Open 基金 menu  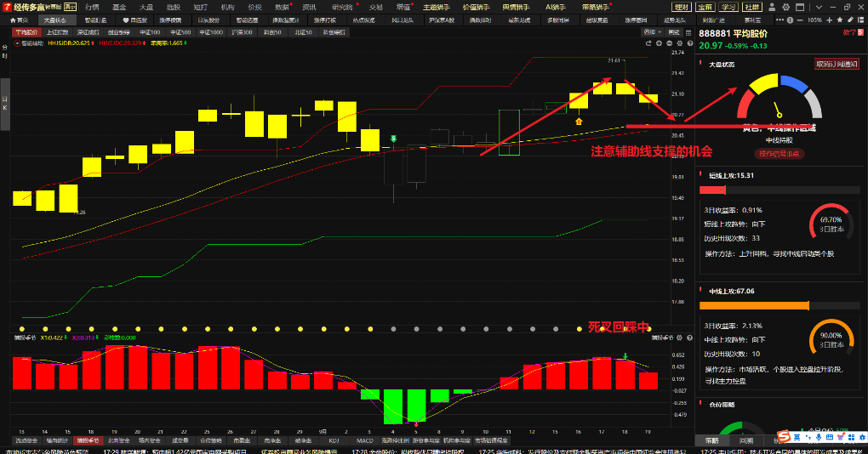pyautogui.click(x=120, y=7)
